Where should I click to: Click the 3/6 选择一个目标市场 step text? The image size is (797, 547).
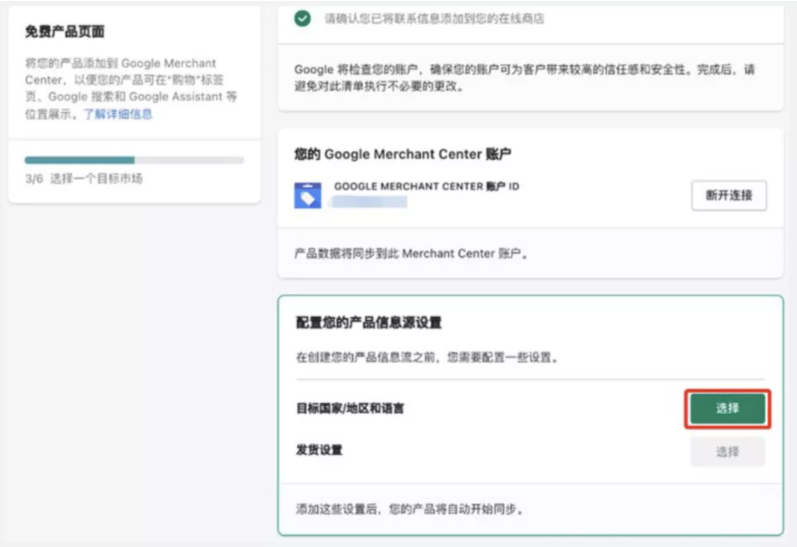click(84, 178)
